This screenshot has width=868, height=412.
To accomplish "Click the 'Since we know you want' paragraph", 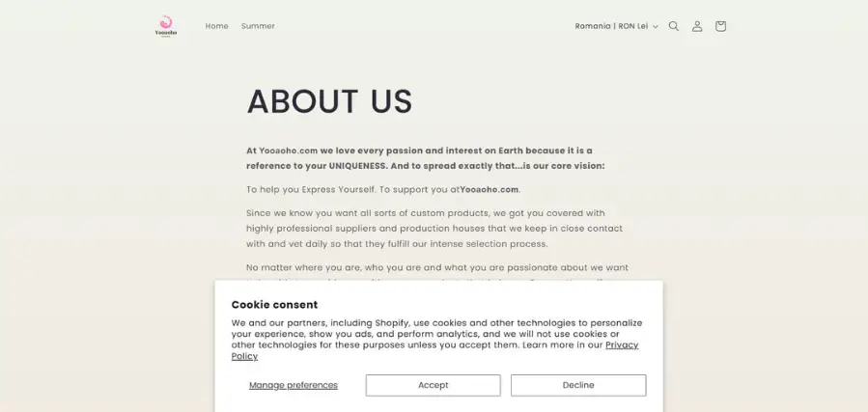I will 434,229.
